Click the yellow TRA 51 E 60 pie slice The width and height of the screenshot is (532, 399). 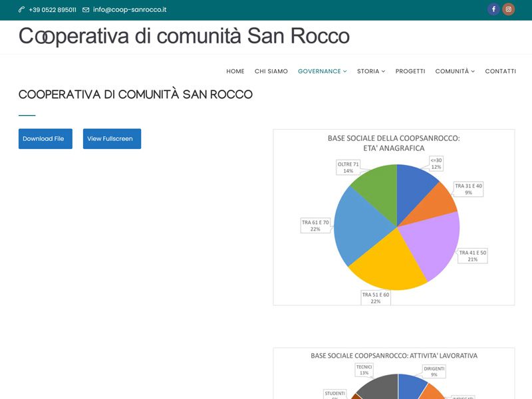point(390,265)
